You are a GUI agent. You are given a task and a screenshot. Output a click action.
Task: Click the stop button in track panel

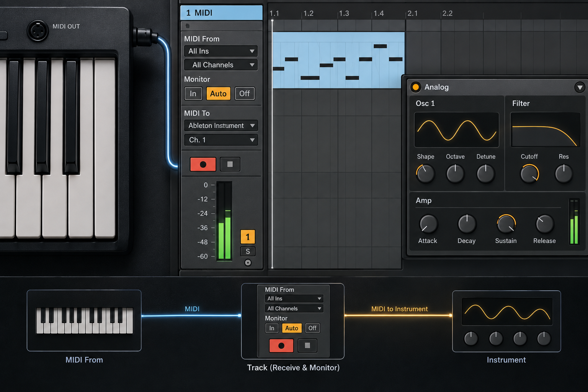(230, 164)
